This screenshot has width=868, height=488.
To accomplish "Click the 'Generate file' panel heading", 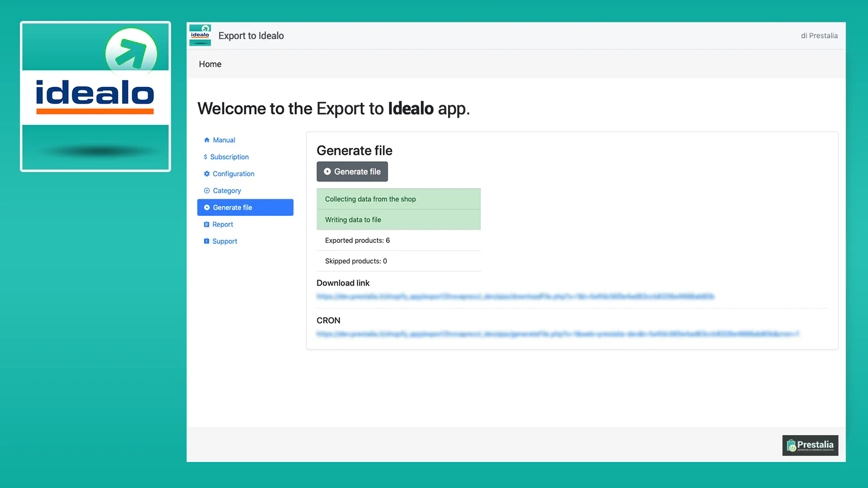I will tap(354, 151).
